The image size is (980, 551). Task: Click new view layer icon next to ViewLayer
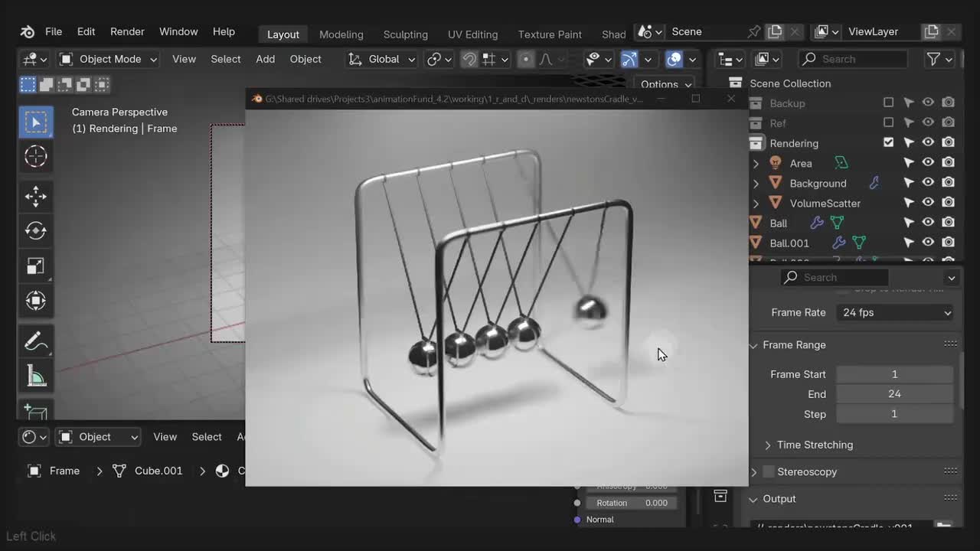click(x=931, y=31)
